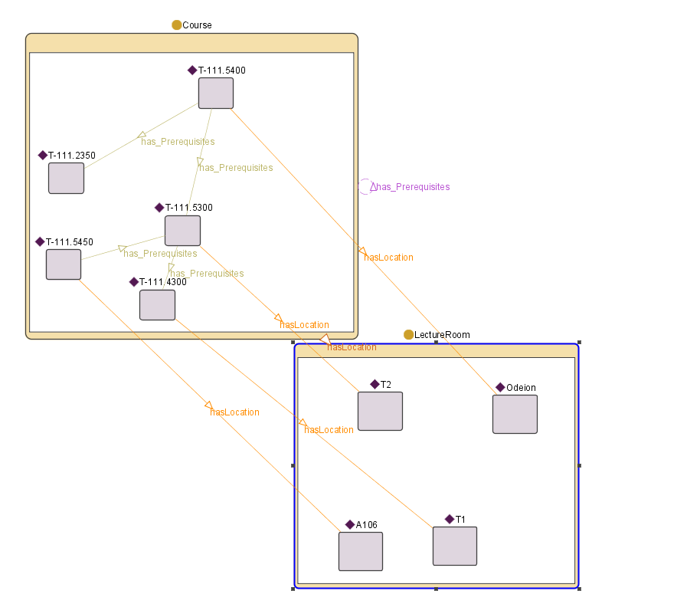Image resolution: width=700 pixels, height=604 pixels.
Task: Click the bottom-right resize handle of LectureRoom
Action: click(x=579, y=589)
